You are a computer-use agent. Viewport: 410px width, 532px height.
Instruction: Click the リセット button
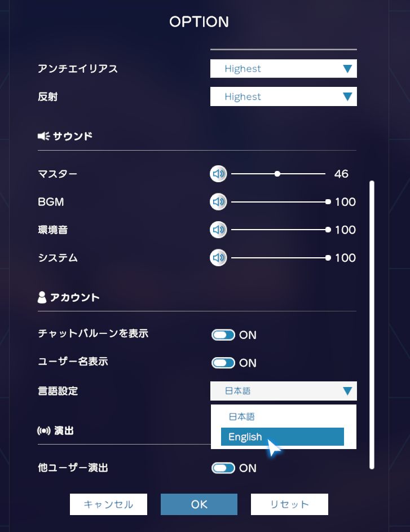click(290, 504)
